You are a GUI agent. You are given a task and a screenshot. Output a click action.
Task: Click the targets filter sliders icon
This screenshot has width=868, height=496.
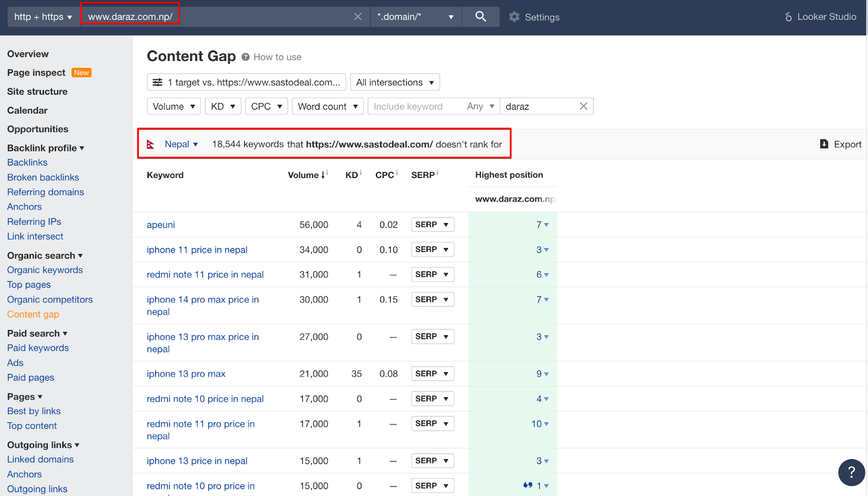[x=157, y=82]
